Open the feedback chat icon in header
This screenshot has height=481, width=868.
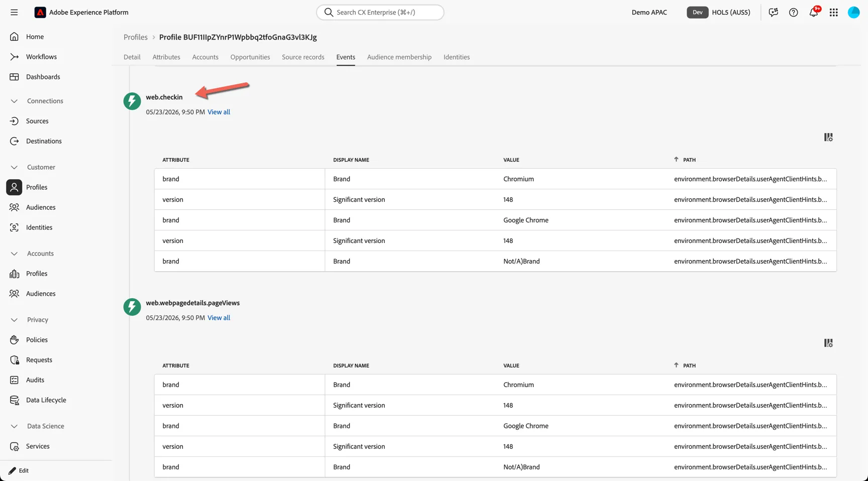pyautogui.click(x=773, y=12)
